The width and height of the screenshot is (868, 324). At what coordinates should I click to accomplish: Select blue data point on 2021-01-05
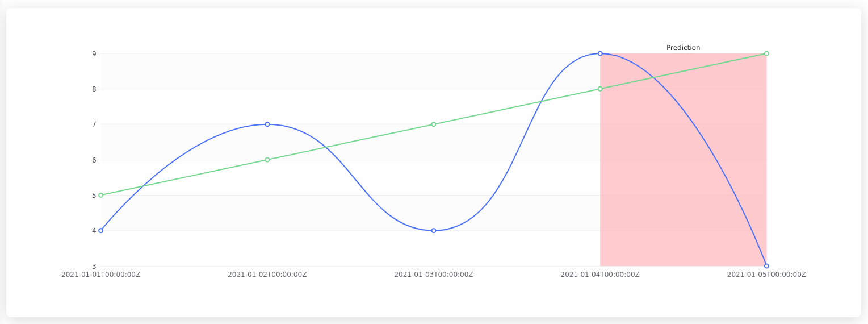[766, 266]
